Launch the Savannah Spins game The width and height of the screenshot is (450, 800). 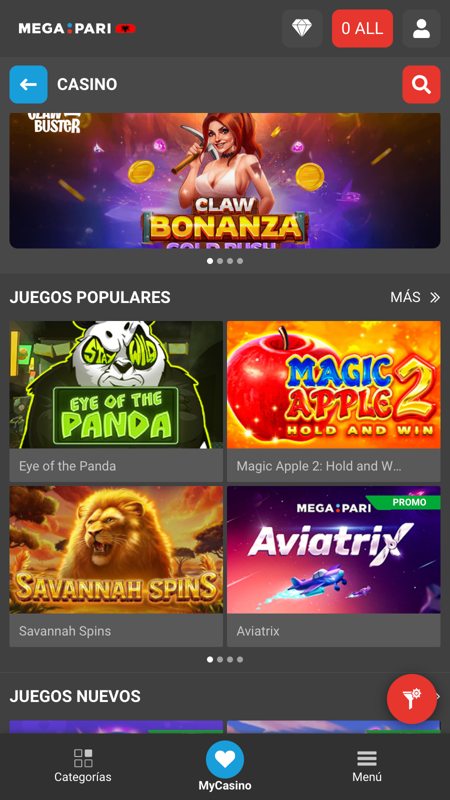pyautogui.click(x=116, y=566)
